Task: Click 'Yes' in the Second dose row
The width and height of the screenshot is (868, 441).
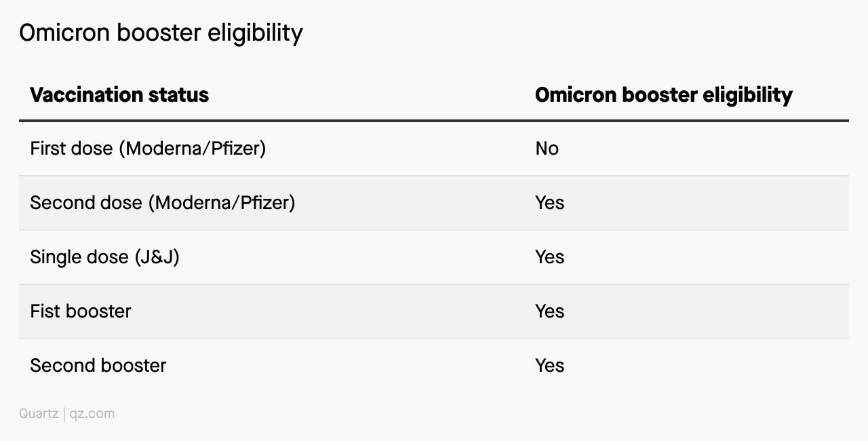Action: [x=549, y=203]
